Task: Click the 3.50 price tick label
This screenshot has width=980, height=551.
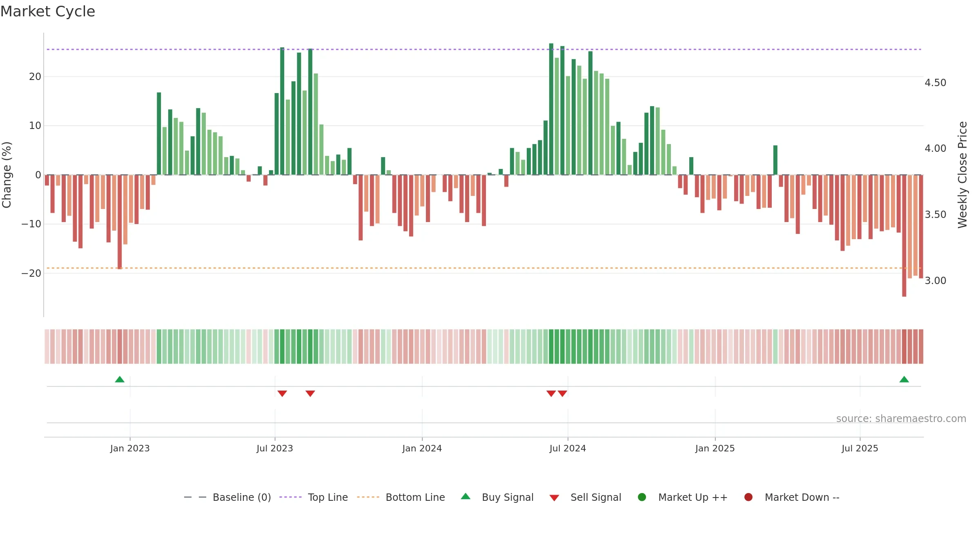Action: coord(935,215)
